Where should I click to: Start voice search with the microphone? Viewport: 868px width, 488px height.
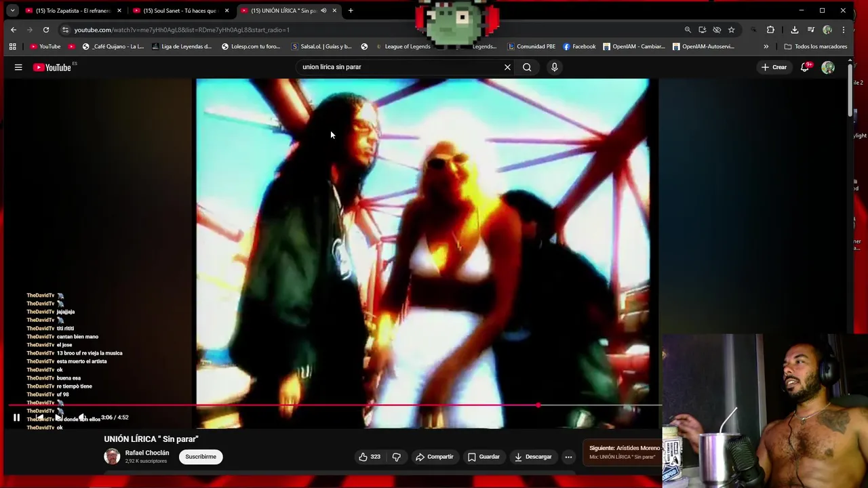coord(554,67)
